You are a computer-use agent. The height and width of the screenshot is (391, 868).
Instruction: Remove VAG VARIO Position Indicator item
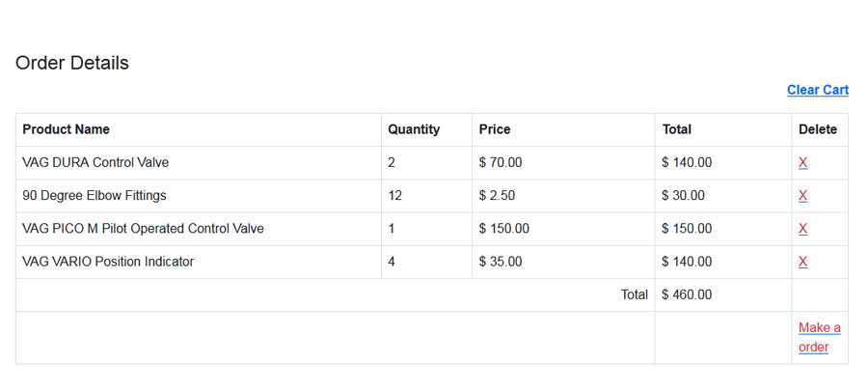(x=802, y=262)
